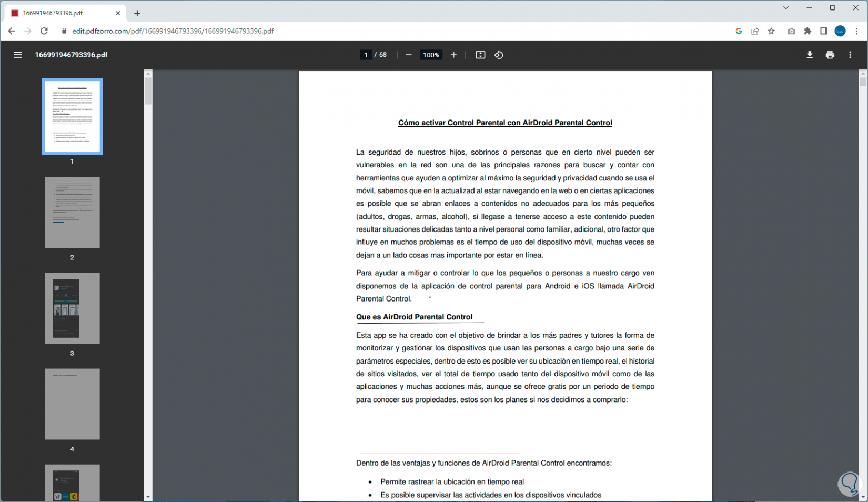The height and width of the screenshot is (502, 868).
Task: Go back to the previous page in browser
Action: coord(12,31)
